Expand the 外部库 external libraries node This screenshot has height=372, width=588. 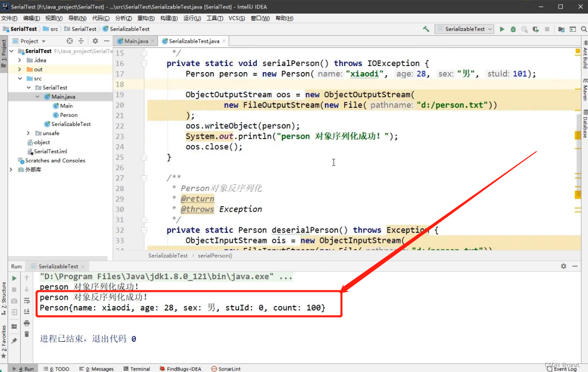point(11,169)
